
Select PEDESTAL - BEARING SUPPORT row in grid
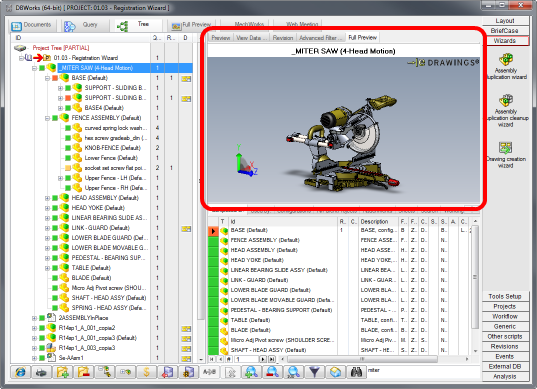[x=281, y=310]
